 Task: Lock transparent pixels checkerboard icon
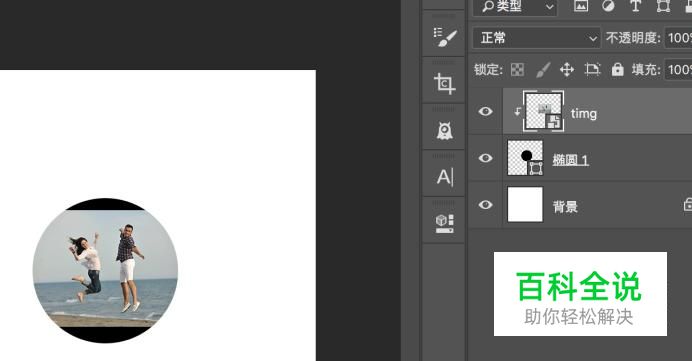click(517, 69)
